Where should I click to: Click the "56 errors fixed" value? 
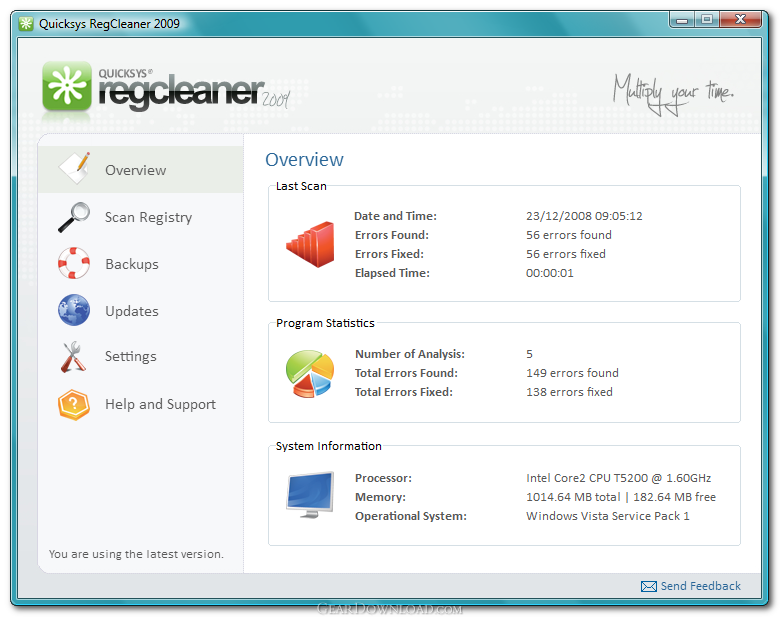(566, 254)
